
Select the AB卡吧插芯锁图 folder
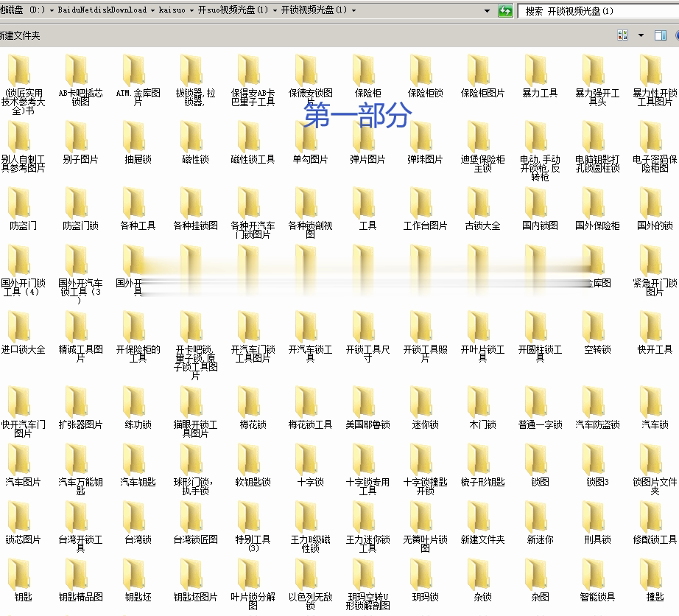point(80,80)
